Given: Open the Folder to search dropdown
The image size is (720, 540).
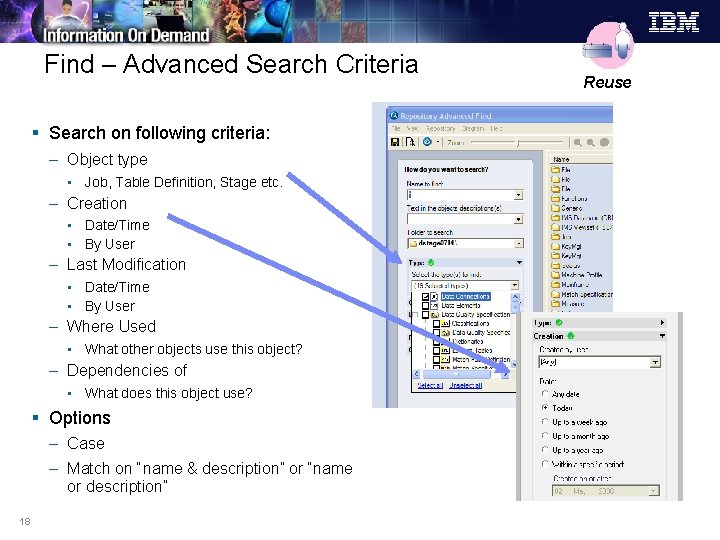Looking at the screenshot, I should (x=518, y=243).
